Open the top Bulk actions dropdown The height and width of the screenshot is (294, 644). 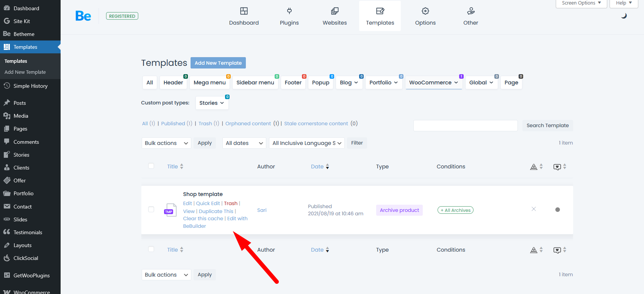click(166, 143)
